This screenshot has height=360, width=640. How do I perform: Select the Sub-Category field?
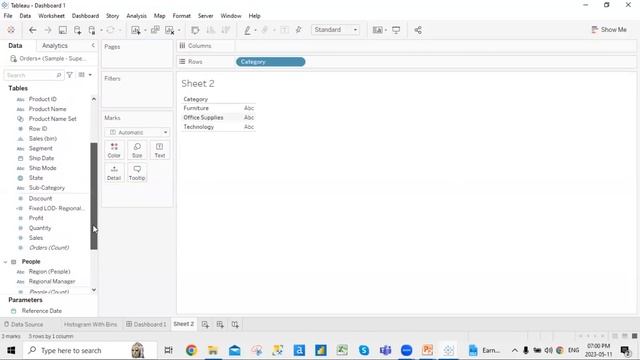(x=47, y=188)
